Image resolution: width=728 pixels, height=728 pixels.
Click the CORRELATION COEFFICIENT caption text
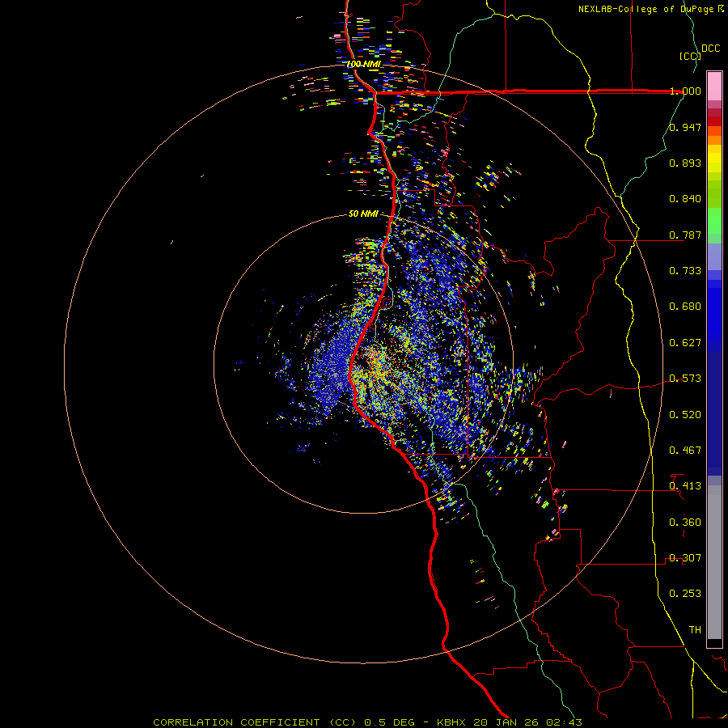click(236, 722)
